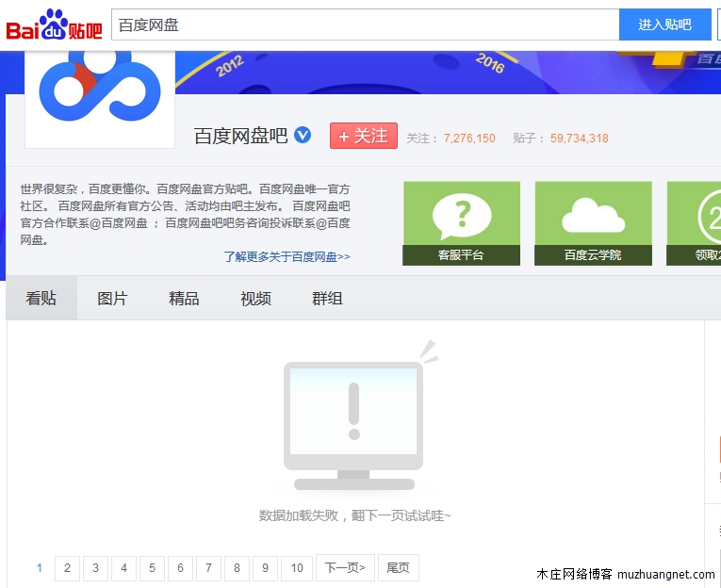The image size is (721, 588).
Task: Click 了解更多关于百度网盘>> link
Action: [x=287, y=256]
